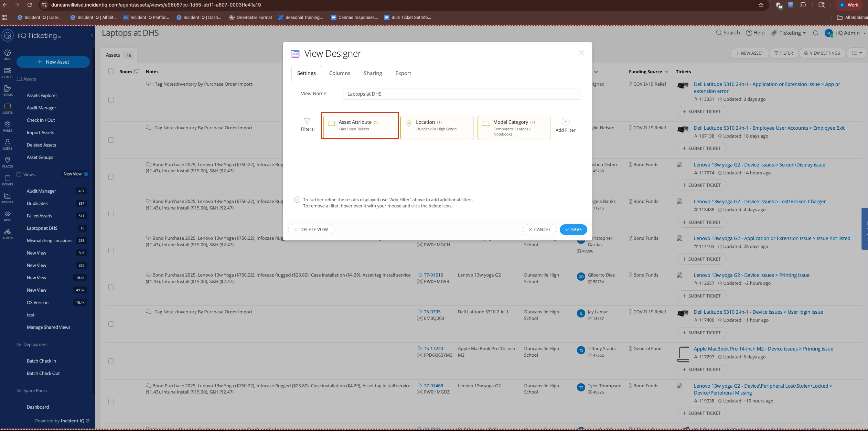Open the Tickets sidebar icon
This screenshot has height=431, width=868.
coord(8,73)
